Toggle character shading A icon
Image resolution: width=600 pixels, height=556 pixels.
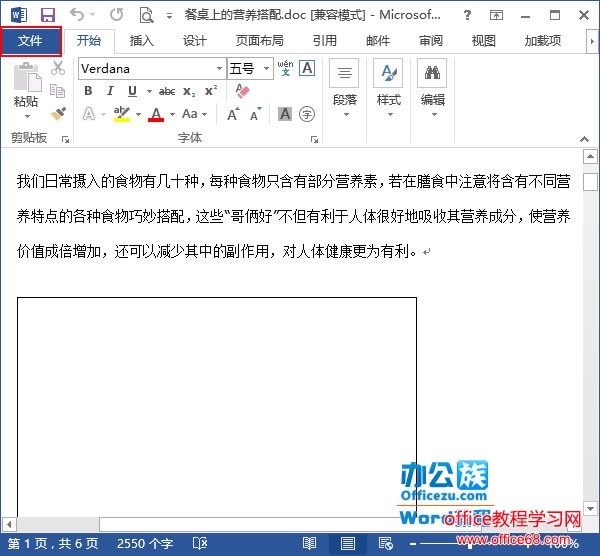(x=285, y=114)
